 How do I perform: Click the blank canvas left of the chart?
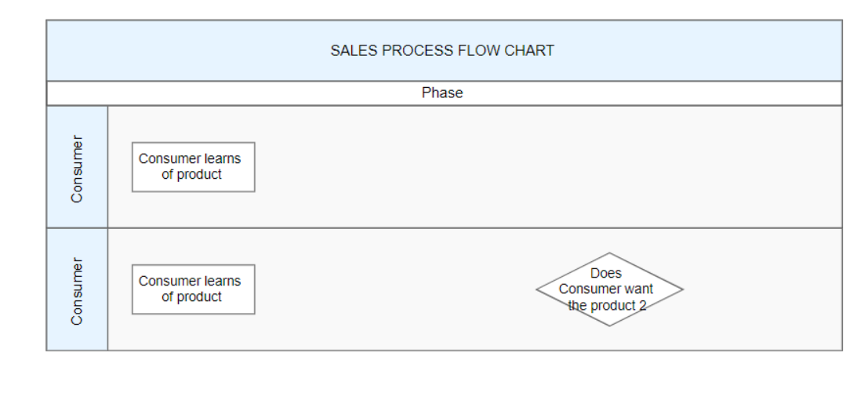coord(22,196)
